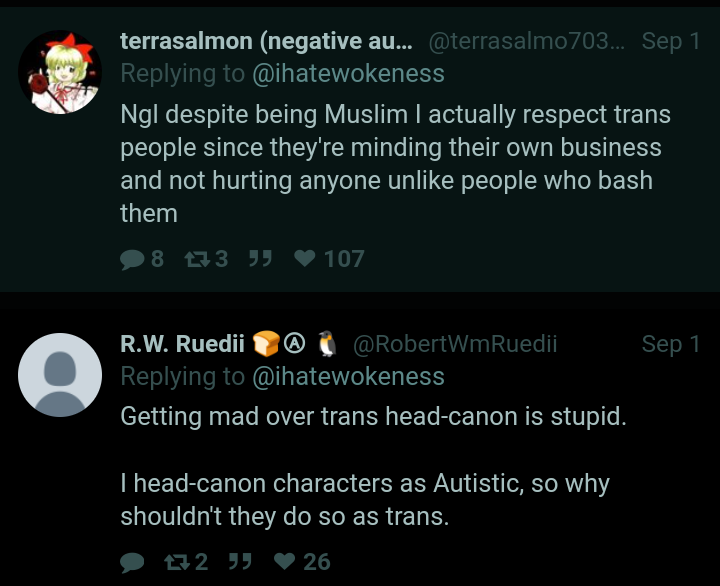720x586 pixels.
Task: Click Sep 1 timestamp on Ruedii's tweet
Action: click(x=670, y=344)
